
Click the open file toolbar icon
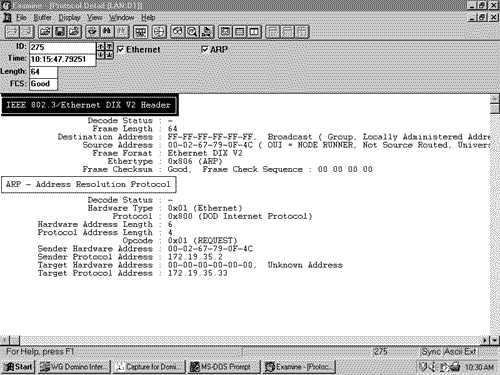[x=45, y=32]
